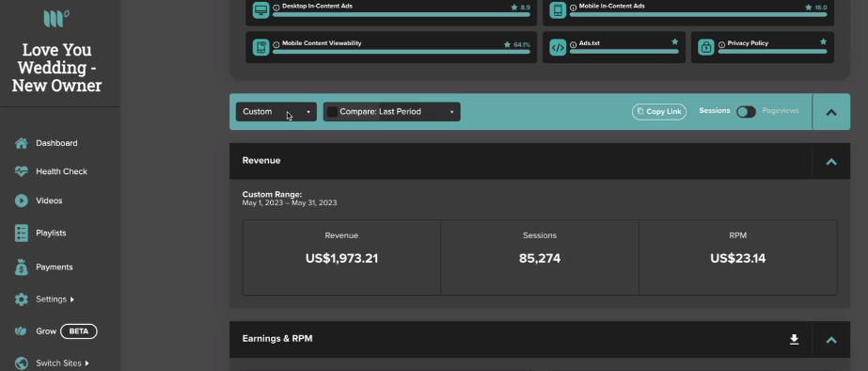Click the Sessions label beside the toggle
This screenshot has height=371, width=868.
pos(715,111)
